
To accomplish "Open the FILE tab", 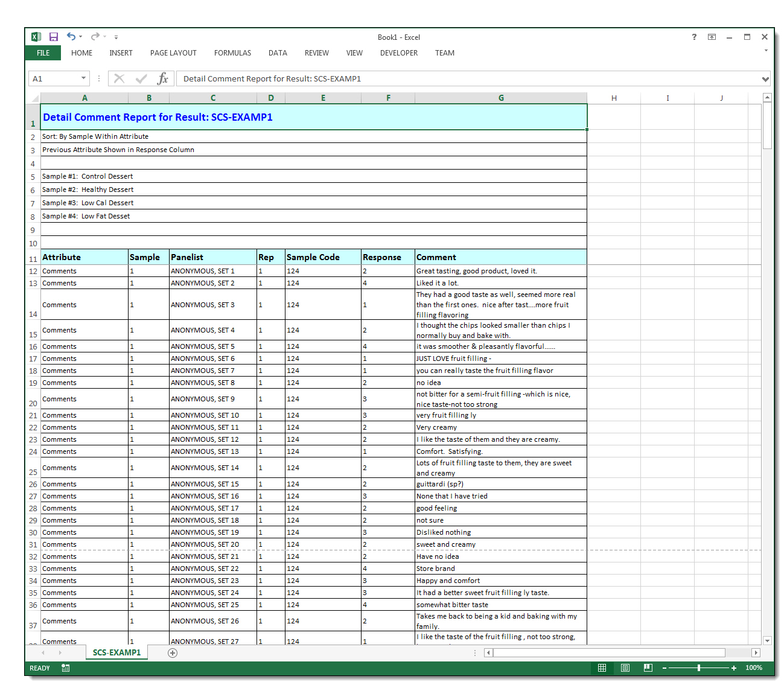I will [43, 53].
